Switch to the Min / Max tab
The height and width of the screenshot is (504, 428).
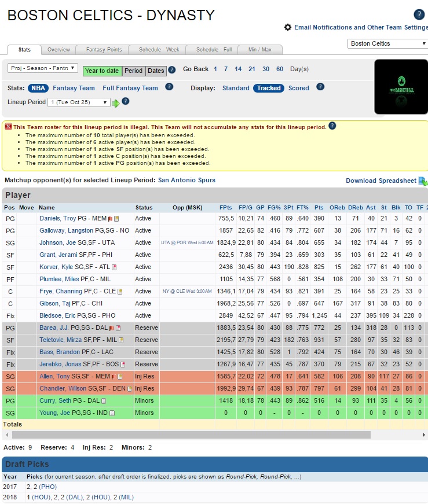click(259, 50)
